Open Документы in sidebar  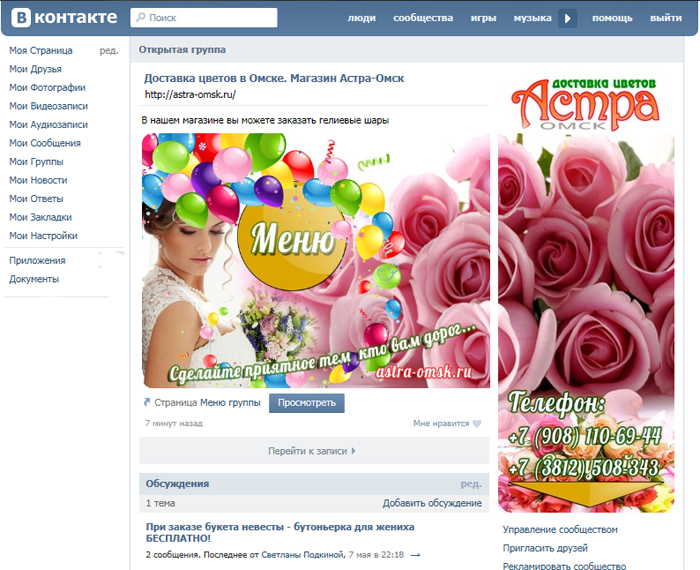pyautogui.click(x=34, y=279)
